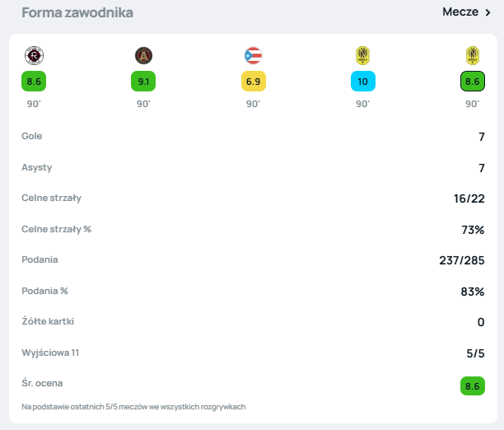Viewport: 504px width, 430px height.
Task: Click the Podania value 237/285
Action: click(x=461, y=260)
